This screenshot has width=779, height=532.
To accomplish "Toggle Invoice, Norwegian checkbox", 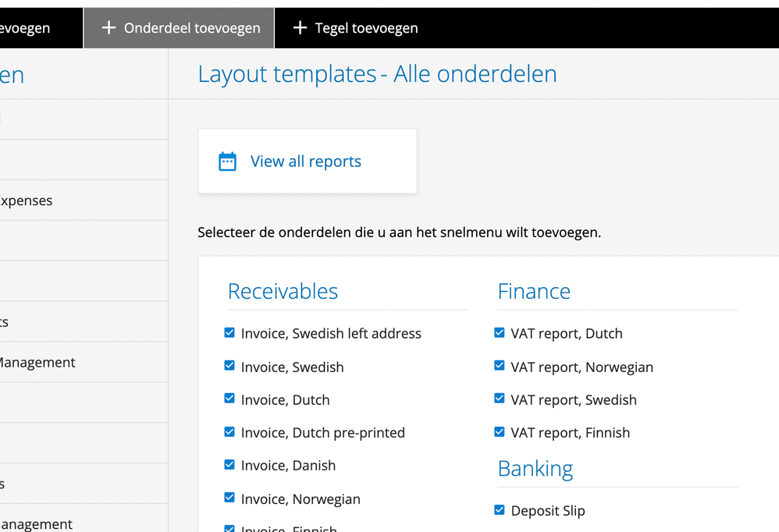I will (229, 498).
